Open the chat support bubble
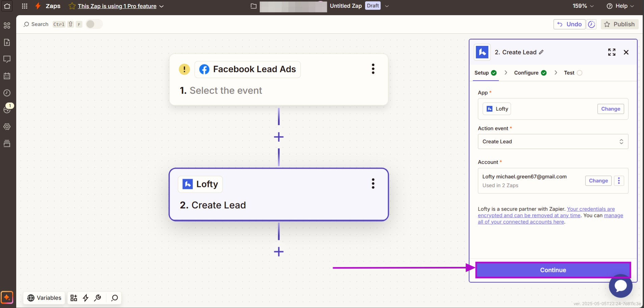Screen dimensions: 644x308 click(x=620, y=286)
